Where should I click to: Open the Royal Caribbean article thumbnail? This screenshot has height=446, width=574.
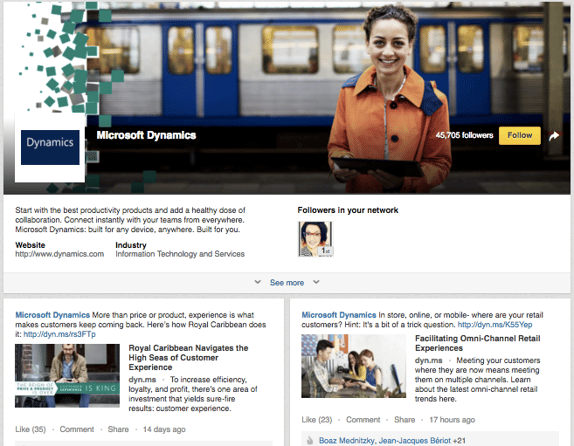(x=67, y=376)
